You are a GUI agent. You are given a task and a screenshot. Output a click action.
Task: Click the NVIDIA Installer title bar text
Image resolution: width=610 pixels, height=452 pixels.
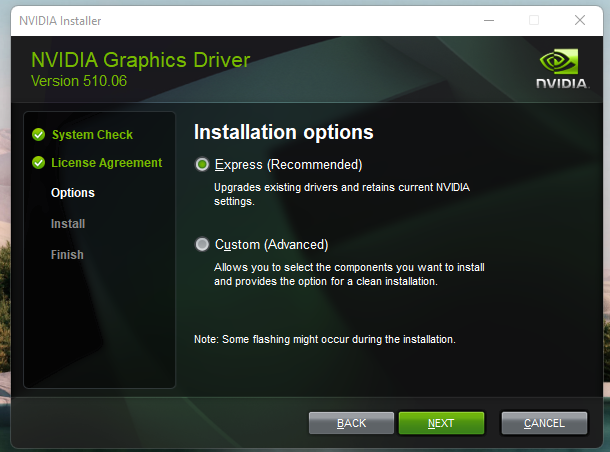tap(60, 21)
